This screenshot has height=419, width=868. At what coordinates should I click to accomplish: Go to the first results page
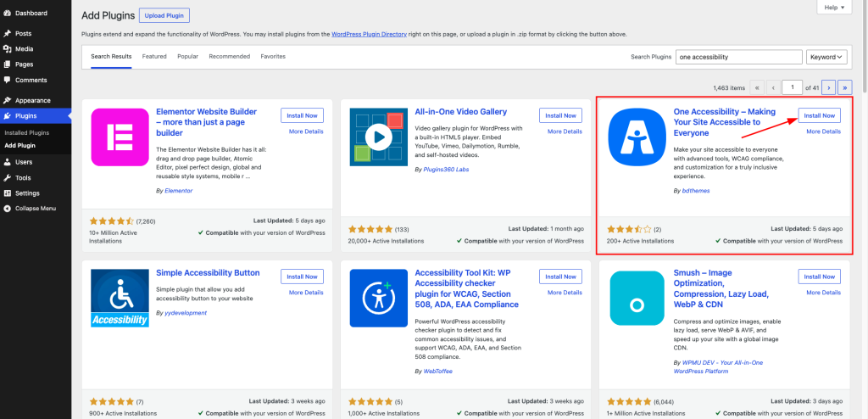[x=757, y=87]
